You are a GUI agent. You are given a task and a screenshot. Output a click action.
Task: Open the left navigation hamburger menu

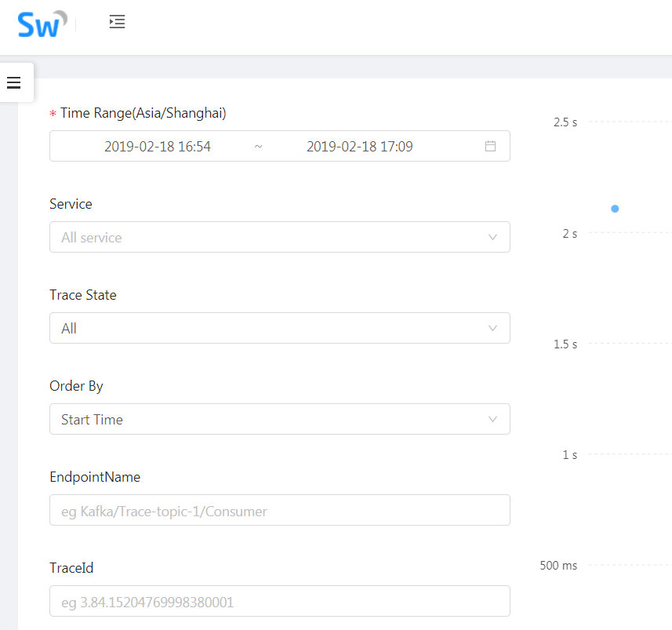point(13,82)
